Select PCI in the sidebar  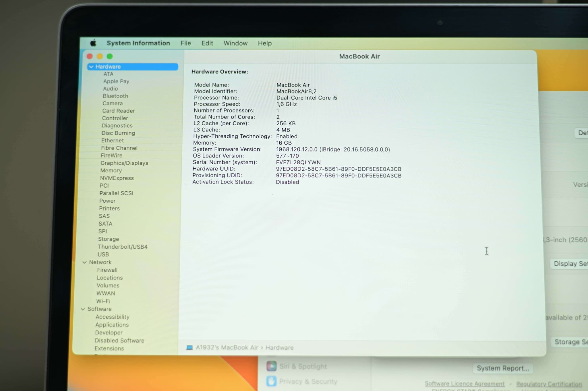click(104, 186)
